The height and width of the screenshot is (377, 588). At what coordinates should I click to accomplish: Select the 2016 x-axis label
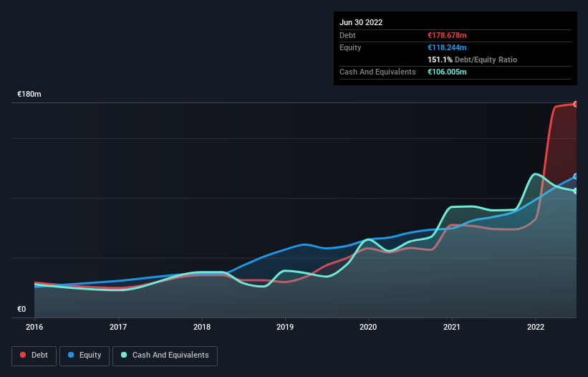coord(34,327)
